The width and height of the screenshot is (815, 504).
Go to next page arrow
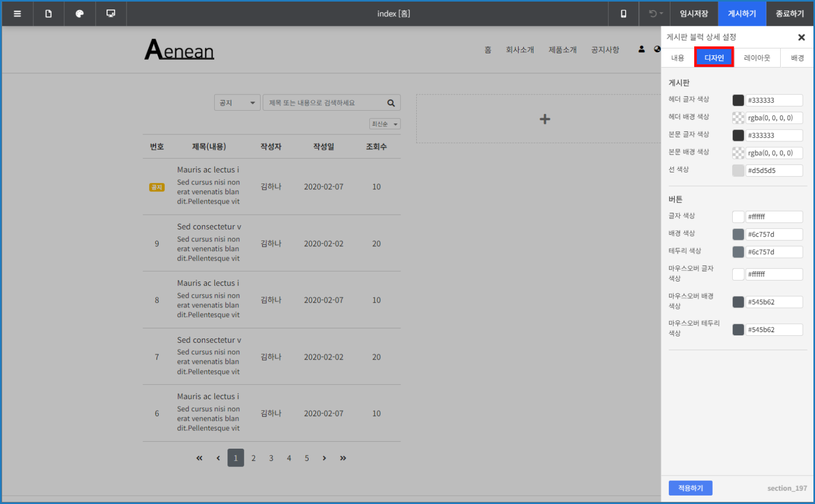(324, 458)
